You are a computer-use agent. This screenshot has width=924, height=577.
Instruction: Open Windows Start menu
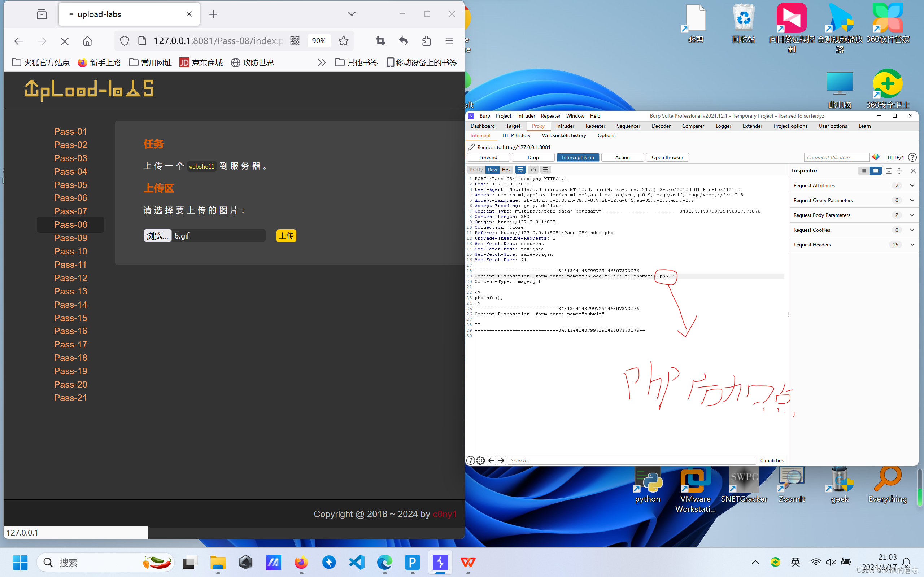20,562
